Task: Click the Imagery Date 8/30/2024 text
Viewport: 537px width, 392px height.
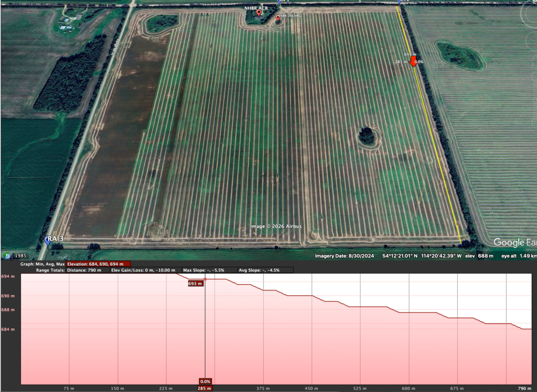Action: [x=344, y=256]
